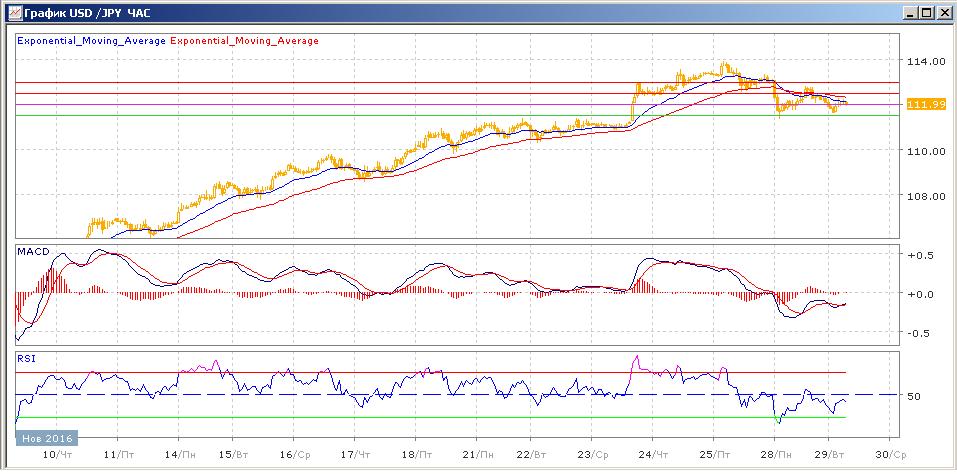Screen dimensions: 957x474
Task: Select the 24/Чт date on time axis
Action: pyautogui.click(x=655, y=455)
